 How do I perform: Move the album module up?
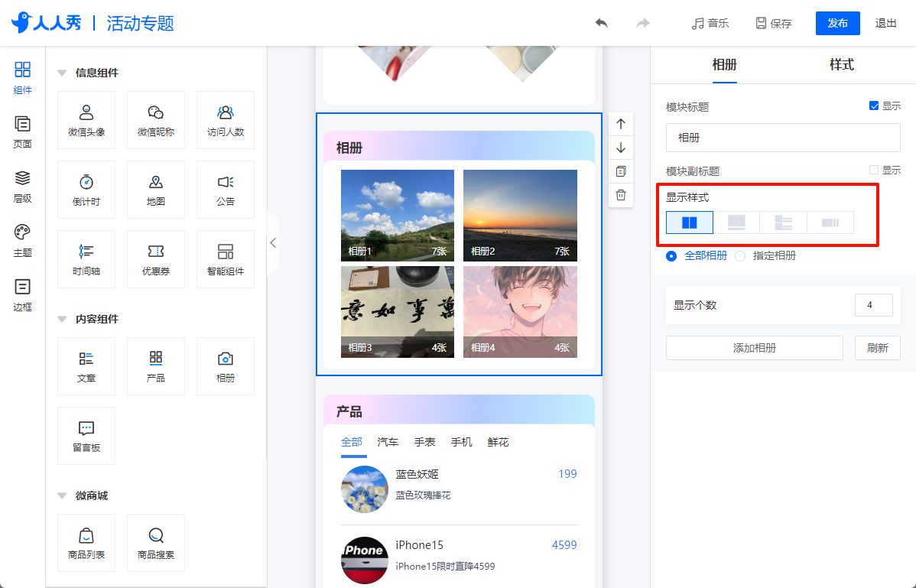pos(621,124)
